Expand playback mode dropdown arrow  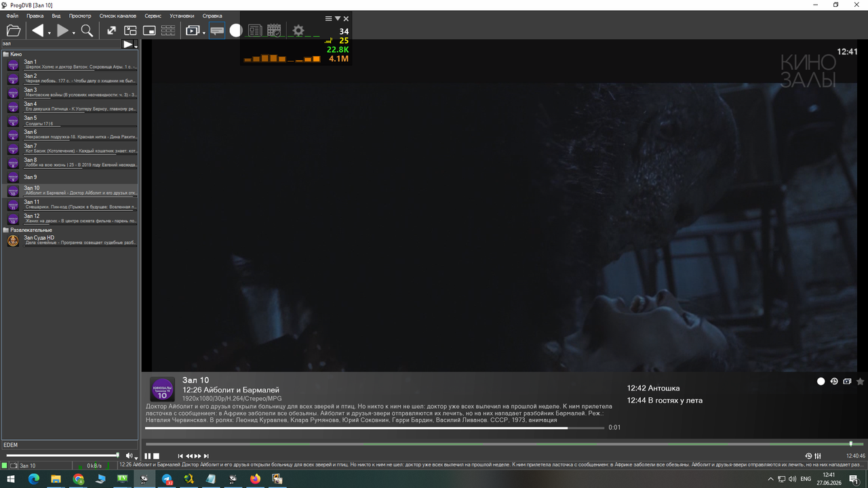[x=204, y=33]
